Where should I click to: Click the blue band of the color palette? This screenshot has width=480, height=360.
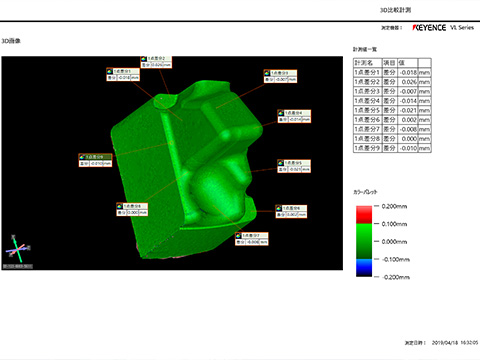(x=364, y=267)
